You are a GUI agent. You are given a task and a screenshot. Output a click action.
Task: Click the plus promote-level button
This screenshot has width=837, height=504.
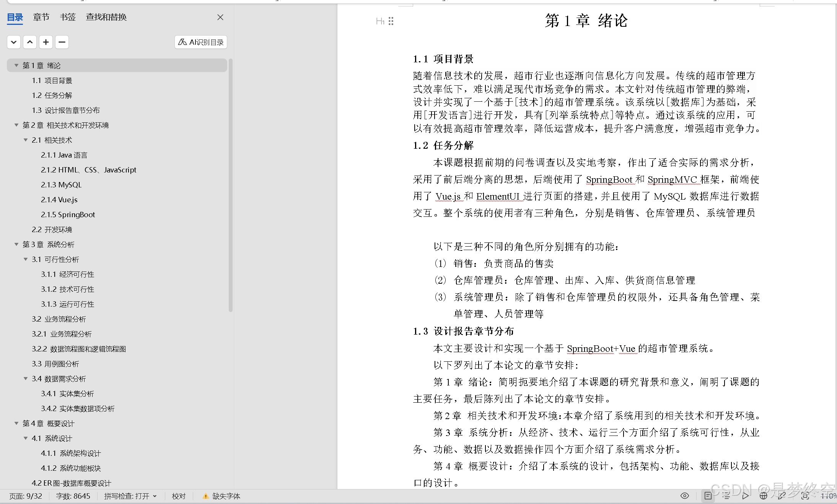pos(46,42)
